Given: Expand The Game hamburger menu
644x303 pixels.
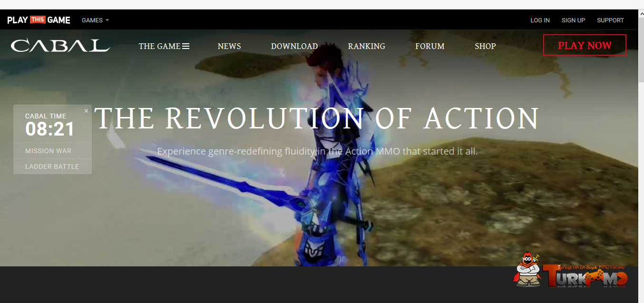Looking at the screenshot, I should point(164,46).
